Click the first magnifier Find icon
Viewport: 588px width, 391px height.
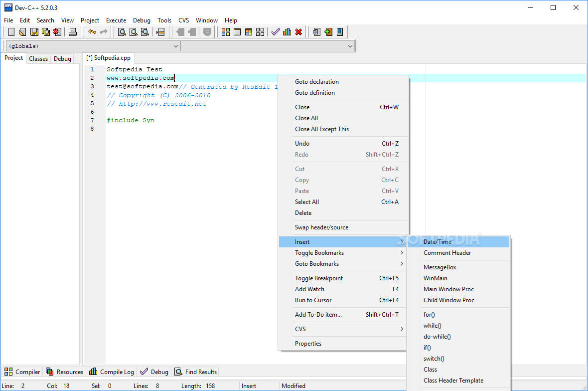coord(122,32)
